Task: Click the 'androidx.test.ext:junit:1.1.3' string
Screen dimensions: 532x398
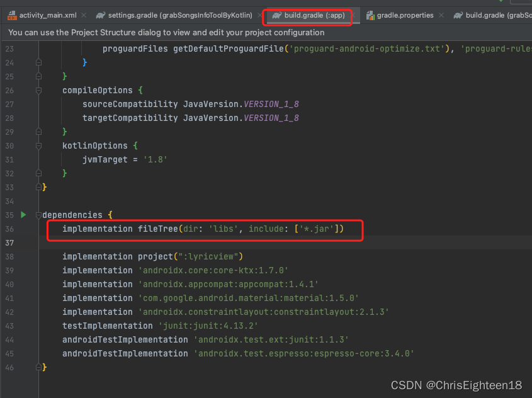Action: click(271, 340)
